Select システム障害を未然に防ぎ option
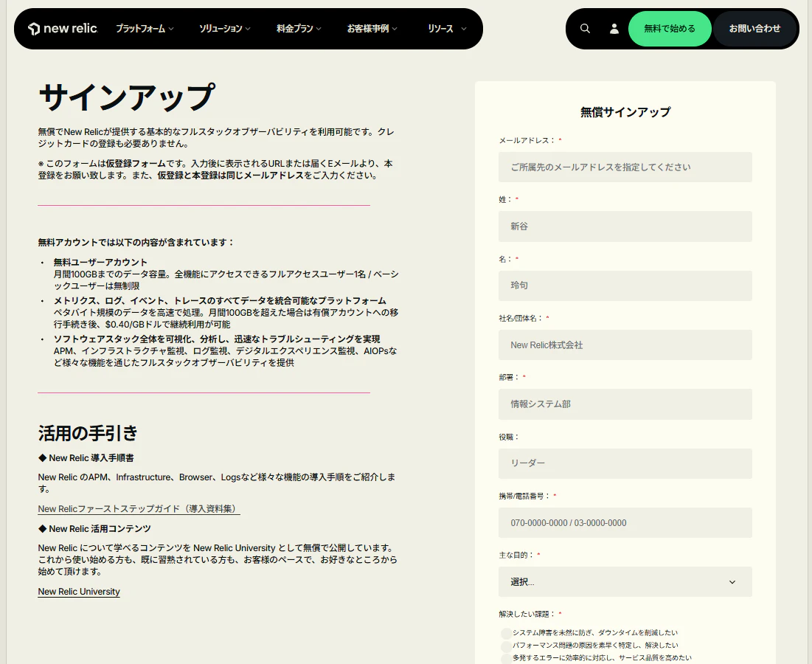The height and width of the screenshot is (664, 812). [507, 633]
